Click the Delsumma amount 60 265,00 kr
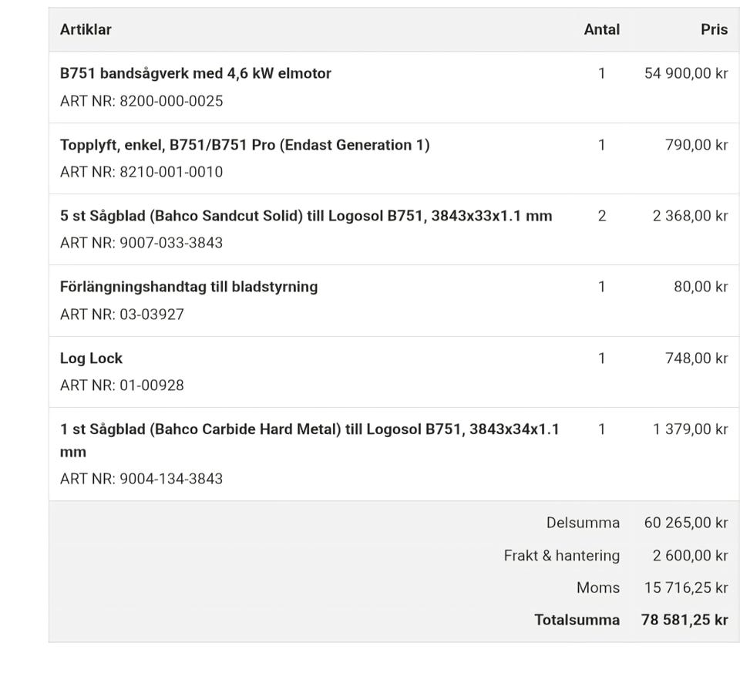 click(x=686, y=523)
